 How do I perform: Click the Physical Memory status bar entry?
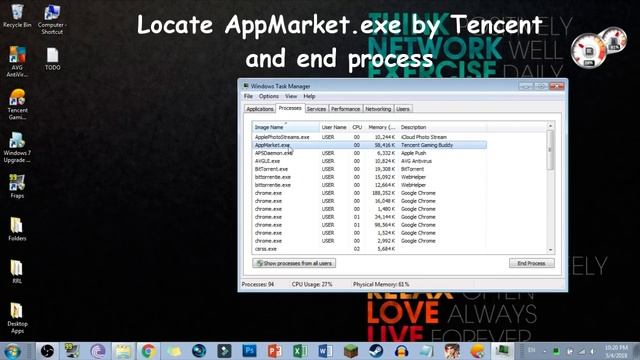tap(381, 284)
